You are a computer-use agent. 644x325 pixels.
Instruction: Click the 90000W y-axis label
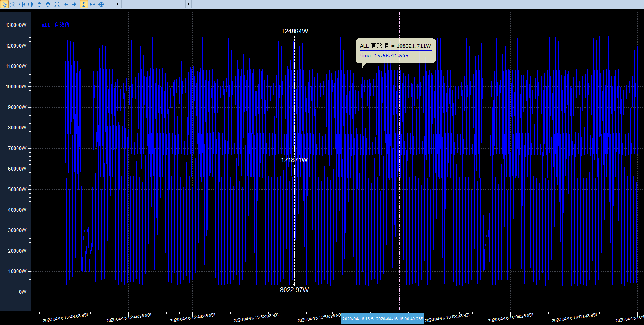point(17,107)
